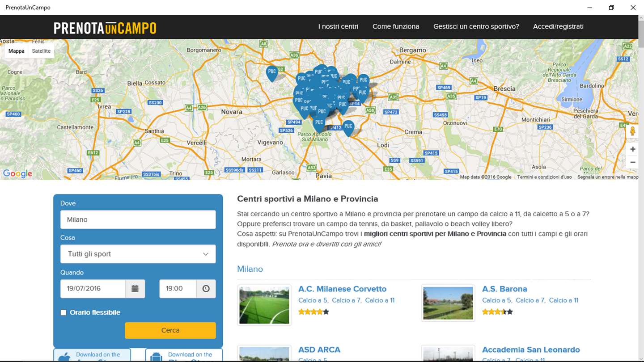Click the Brescia label on map
This screenshot has height=362, width=644.
504,88
